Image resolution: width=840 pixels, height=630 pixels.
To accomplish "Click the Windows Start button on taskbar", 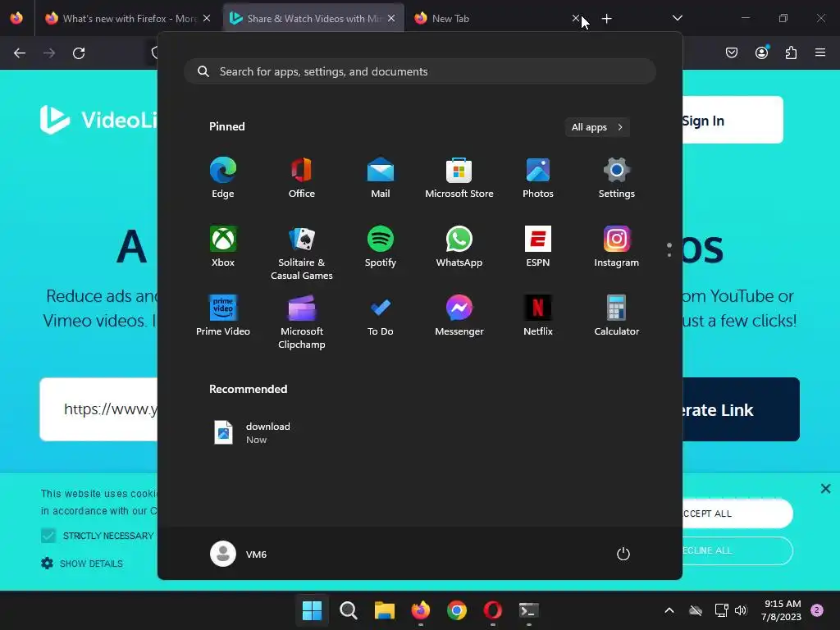I will pyautogui.click(x=312, y=610).
